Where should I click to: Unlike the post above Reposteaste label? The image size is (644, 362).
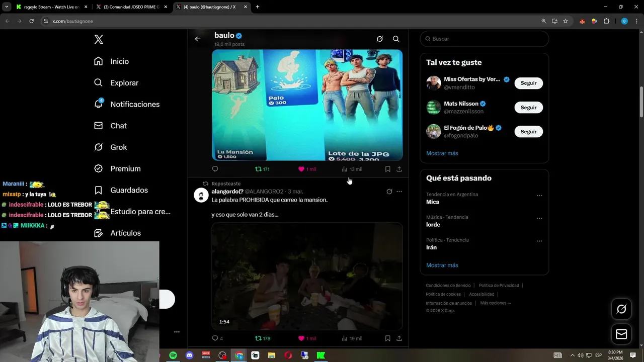click(x=307, y=169)
